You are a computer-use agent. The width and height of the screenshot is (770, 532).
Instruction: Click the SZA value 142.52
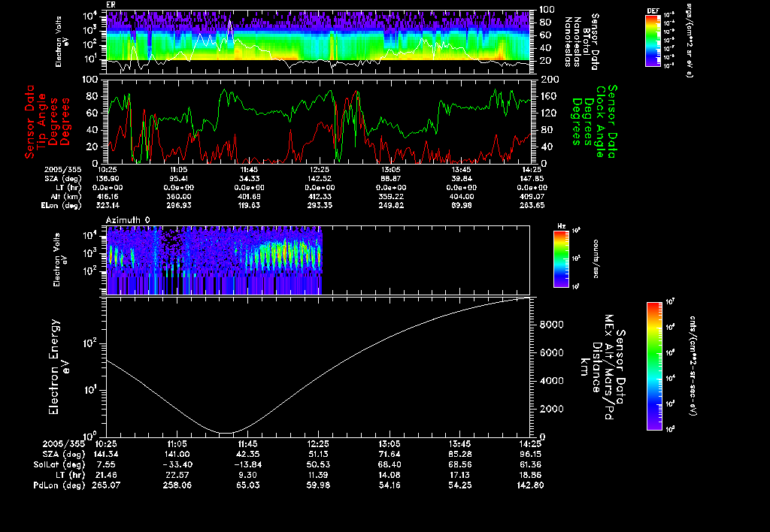tap(320, 179)
